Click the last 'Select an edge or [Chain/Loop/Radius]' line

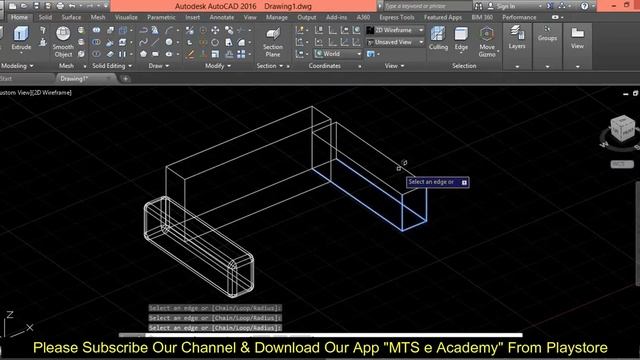point(215,328)
